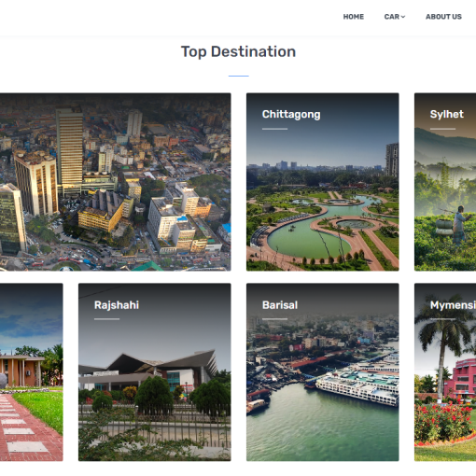The image size is (476, 476).
Task: Select the white ferry ship in Barisal photo
Action: click(x=357, y=387)
